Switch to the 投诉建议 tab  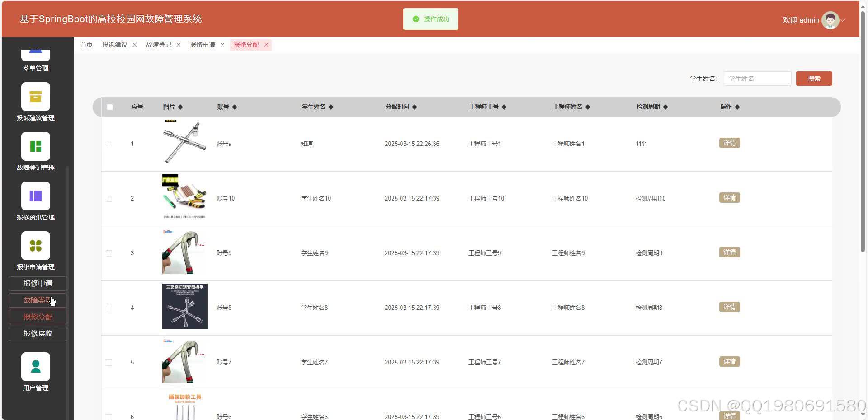115,45
